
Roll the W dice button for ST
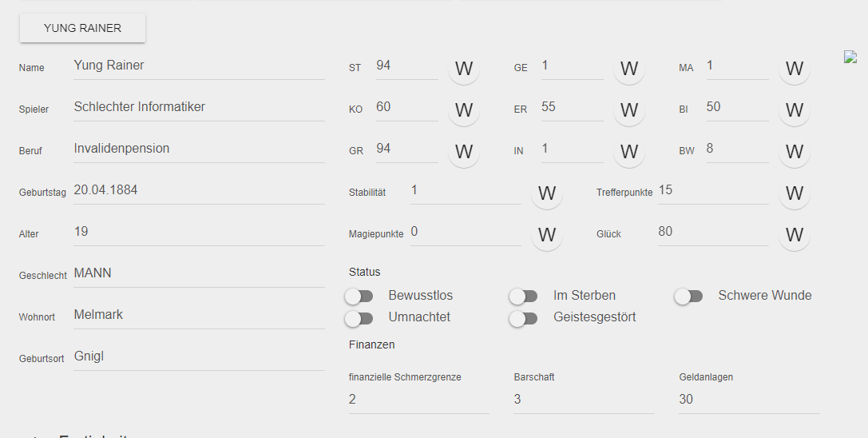coord(463,69)
